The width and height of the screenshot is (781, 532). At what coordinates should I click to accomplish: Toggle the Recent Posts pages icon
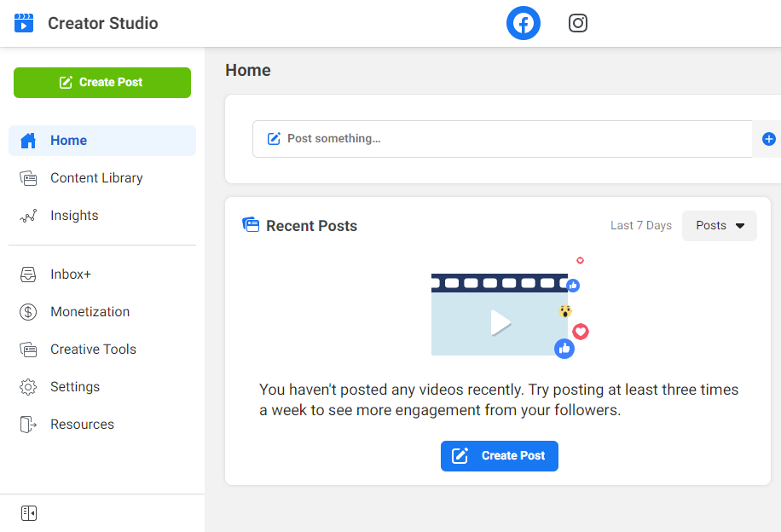point(251,224)
